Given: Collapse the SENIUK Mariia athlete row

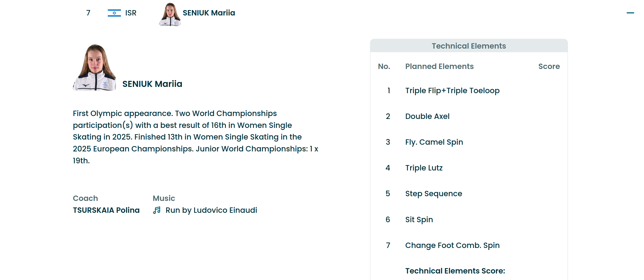Looking at the screenshot, I should pos(630,13).
